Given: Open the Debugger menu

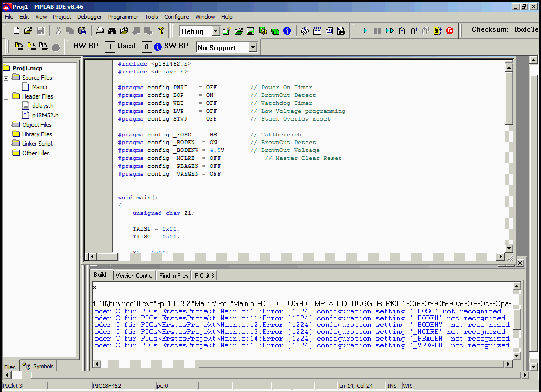Looking at the screenshot, I should (89, 17).
